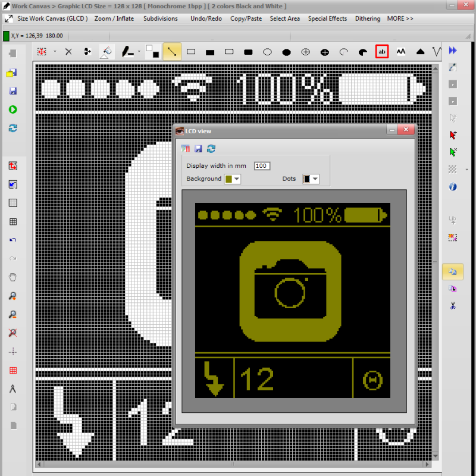Open the Undo/Redo menu entry
This screenshot has width=476, height=476.
point(206,18)
